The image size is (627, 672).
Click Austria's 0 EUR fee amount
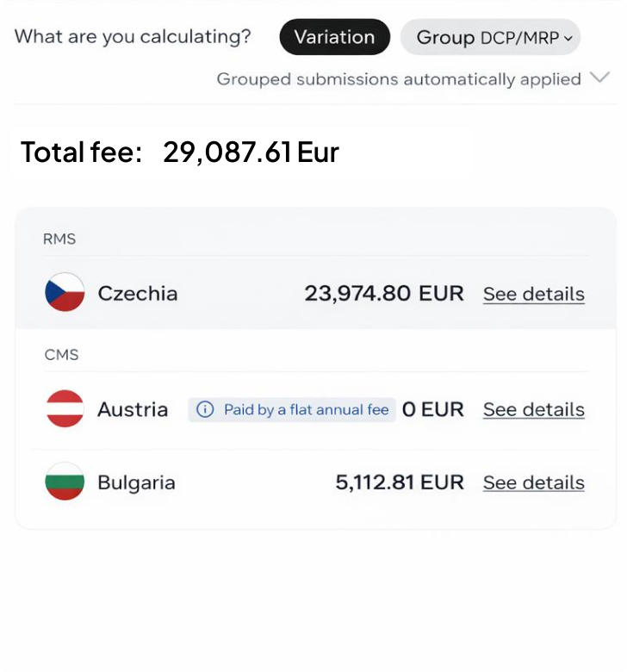coord(432,409)
